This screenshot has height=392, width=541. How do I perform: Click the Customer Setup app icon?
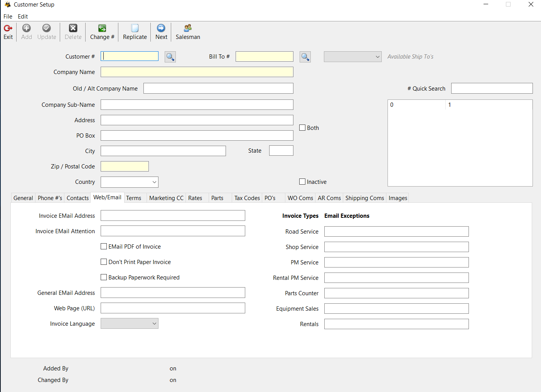point(7,5)
